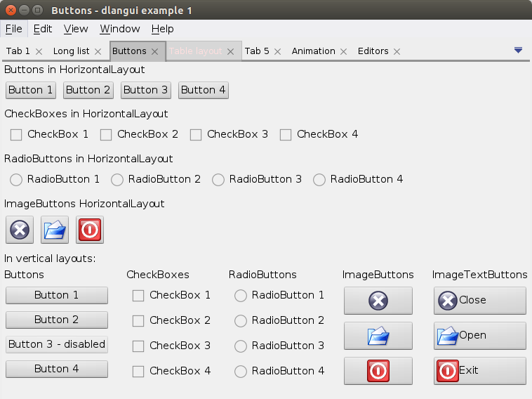Click the horizontal row red power image button
532x399 pixels.
click(x=90, y=230)
